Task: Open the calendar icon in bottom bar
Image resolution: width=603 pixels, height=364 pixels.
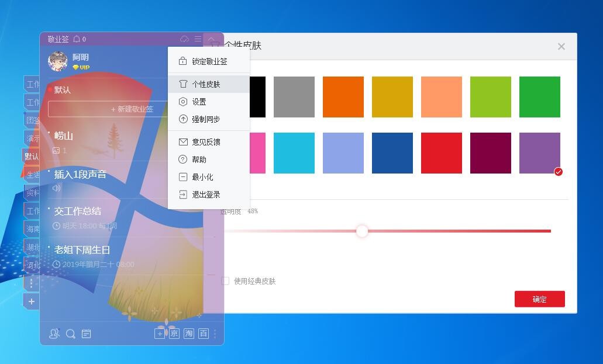Action: click(x=86, y=334)
